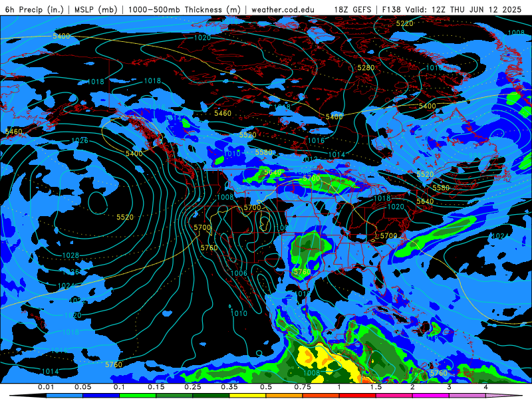
Task: Click the 0.1 legend value
Action: [x=119, y=387]
